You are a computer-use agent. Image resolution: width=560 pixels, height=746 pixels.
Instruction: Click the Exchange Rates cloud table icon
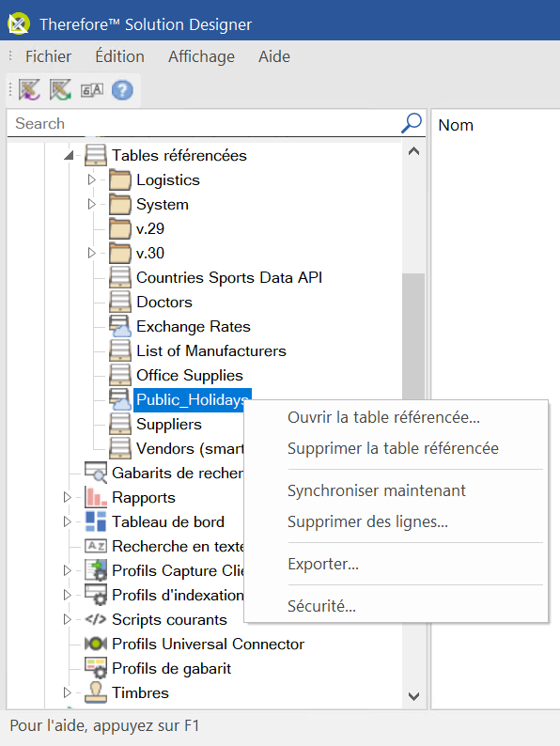click(120, 326)
